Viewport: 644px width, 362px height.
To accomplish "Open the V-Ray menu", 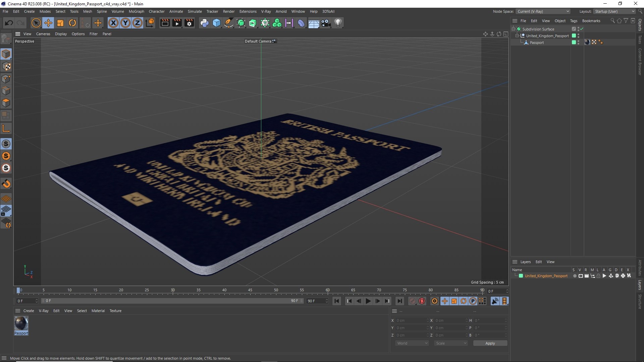I will click(266, 11).
